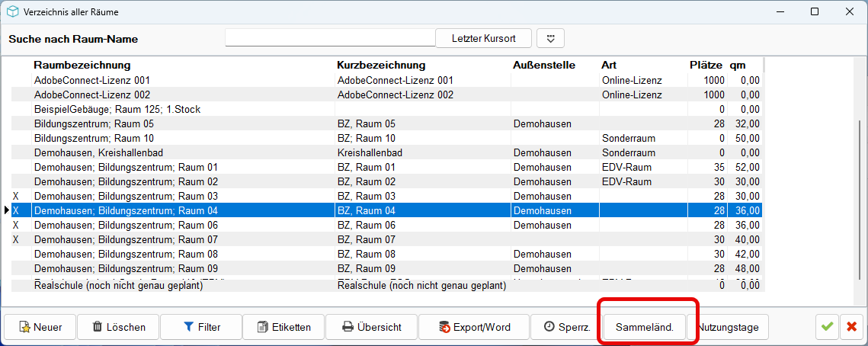
Task: Click the X marker of Raum 03 row
Action: pos(16,196)
